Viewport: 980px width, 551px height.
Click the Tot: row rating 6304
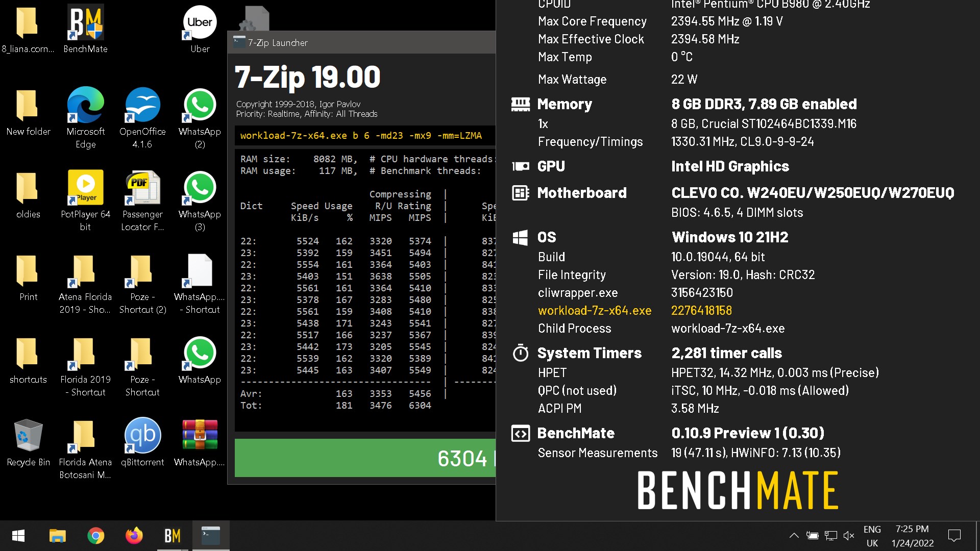click(420, 406)
